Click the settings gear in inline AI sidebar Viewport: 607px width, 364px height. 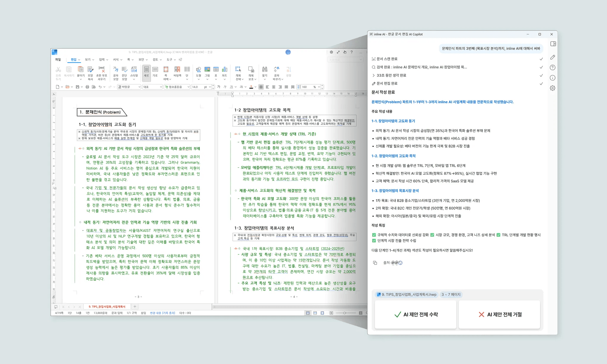(x=552, y=88)
